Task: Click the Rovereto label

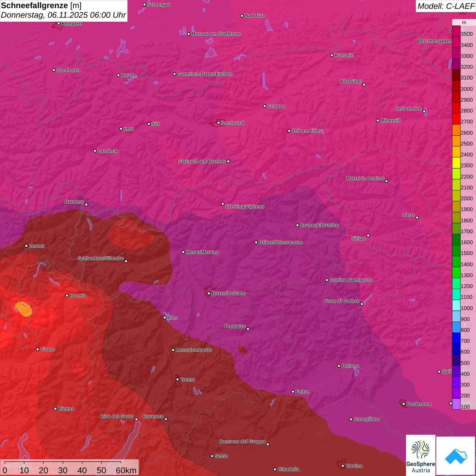Action: pos(153,416)
